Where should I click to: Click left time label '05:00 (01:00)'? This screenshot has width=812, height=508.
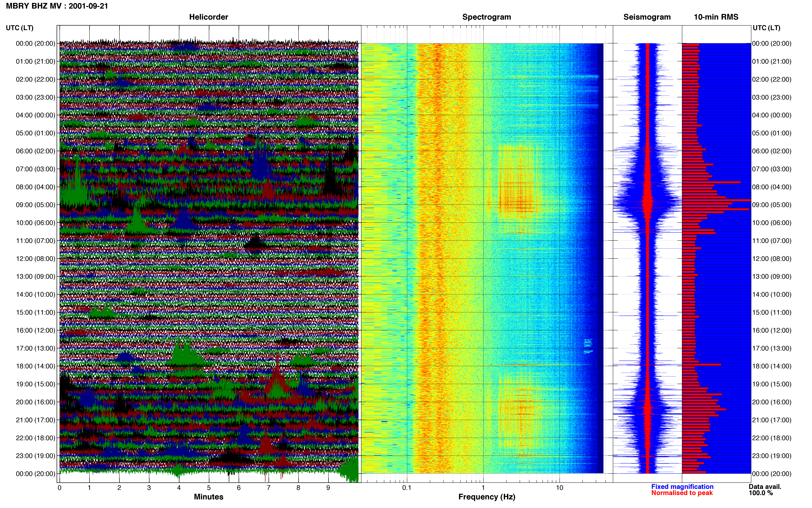coord(36,133)
